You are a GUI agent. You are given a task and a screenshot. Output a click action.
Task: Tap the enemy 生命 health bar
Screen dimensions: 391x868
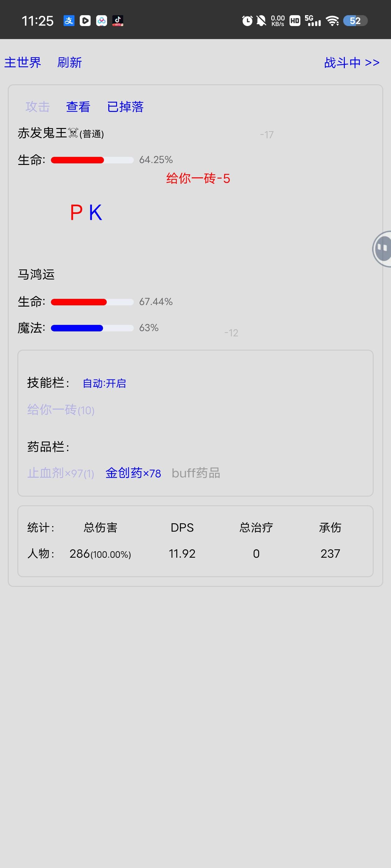(92, 160)
